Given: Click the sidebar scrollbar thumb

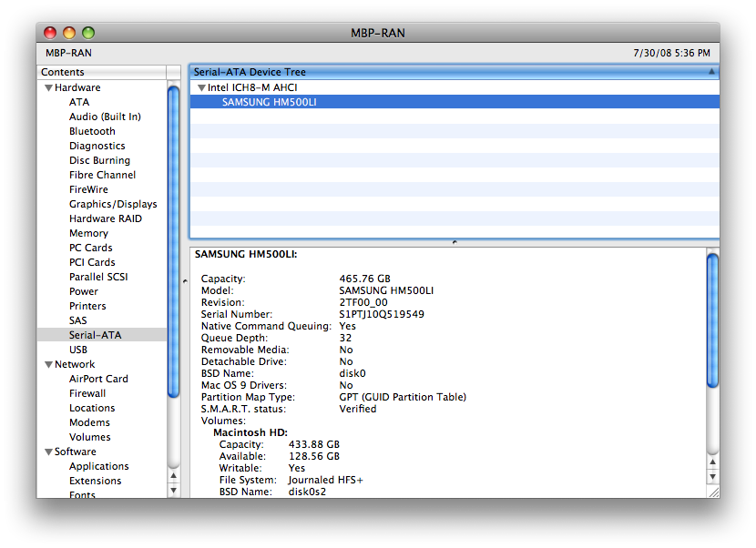Looking at the screenshot, I should (174, 240).
